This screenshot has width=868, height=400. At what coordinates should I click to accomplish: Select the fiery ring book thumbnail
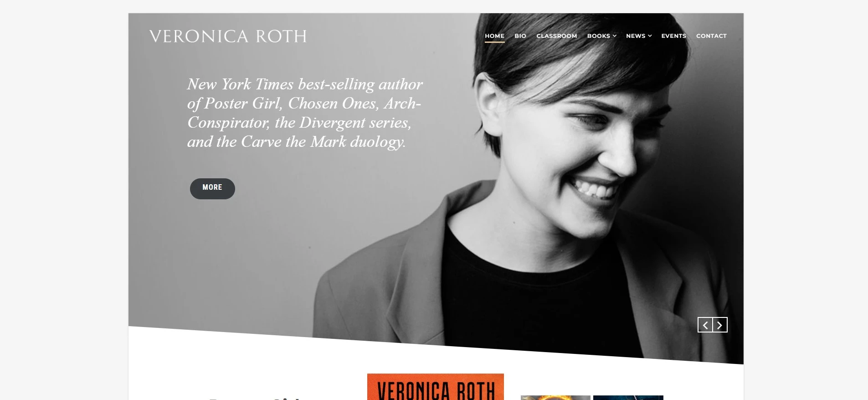pyautogui.click(x=555, y=398)
